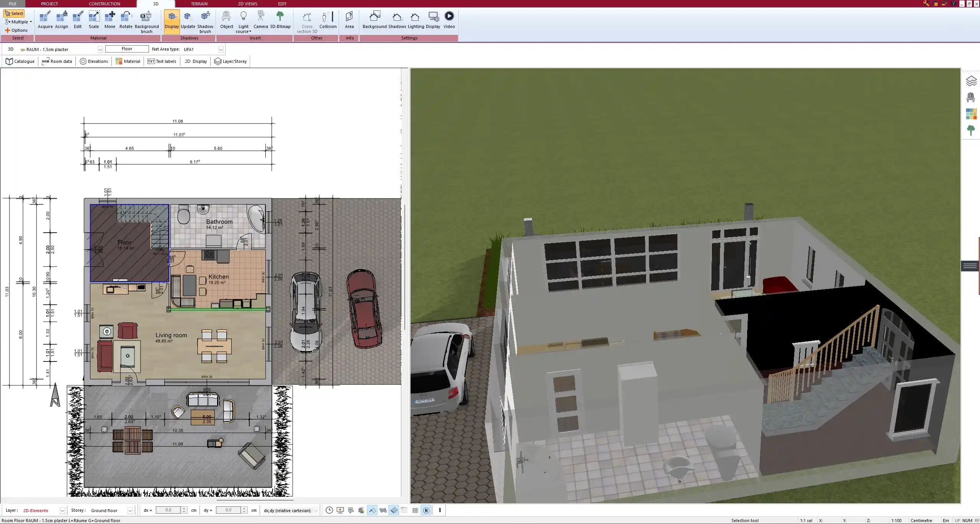Switch to the TERRAIN tab
Image resolution: width=980 pixels, height=524 pixels.
pos(199,4)
